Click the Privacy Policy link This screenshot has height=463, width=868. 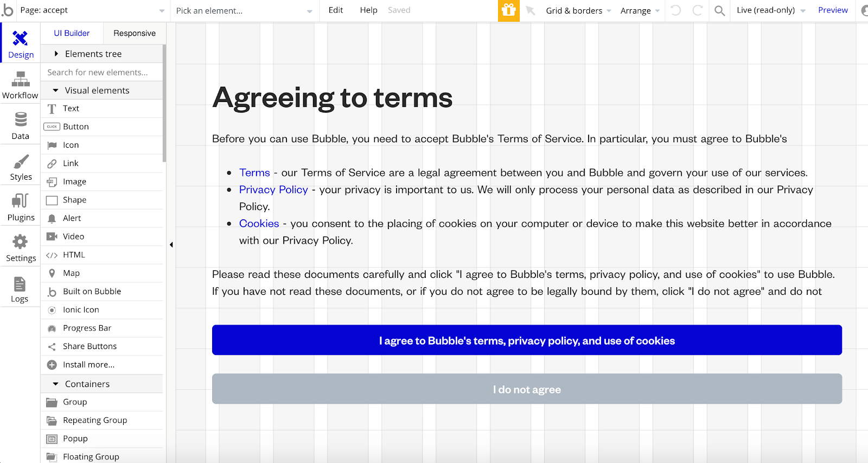point(273,189)
